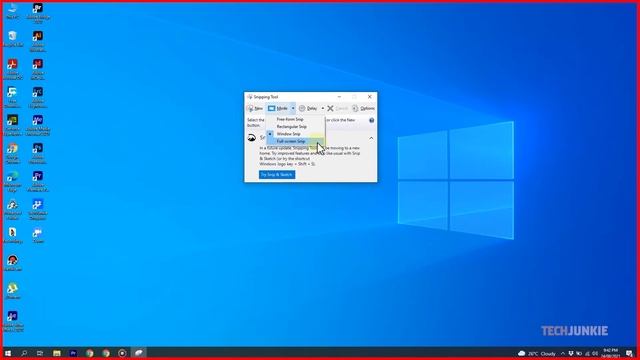Open Snipping Tool Options
640x360 pixels.
(363, 109)
